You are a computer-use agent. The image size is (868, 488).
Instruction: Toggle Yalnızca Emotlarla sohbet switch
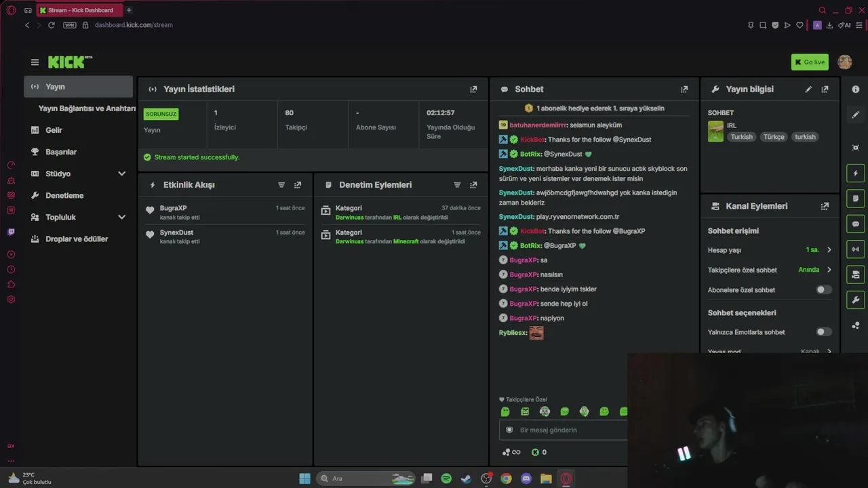[823, 332]
